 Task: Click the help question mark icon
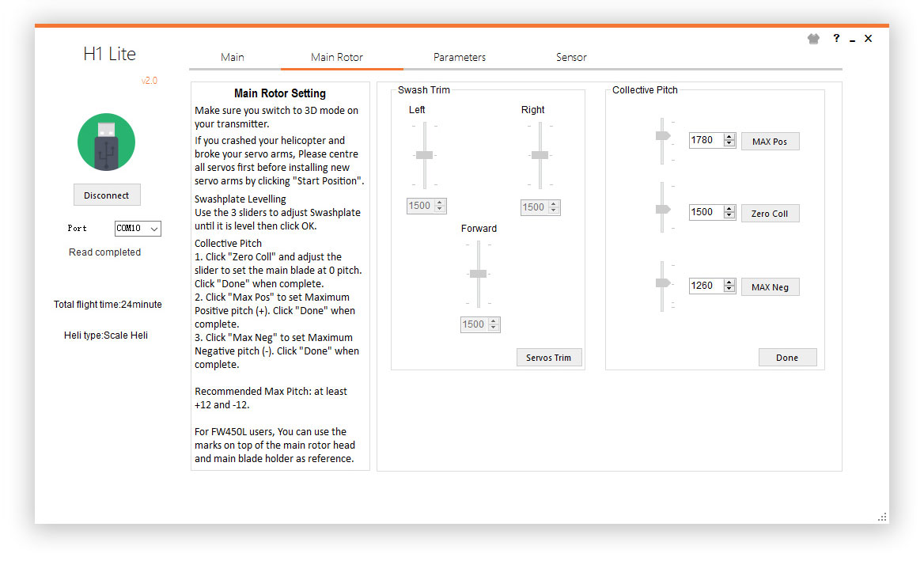836,38
